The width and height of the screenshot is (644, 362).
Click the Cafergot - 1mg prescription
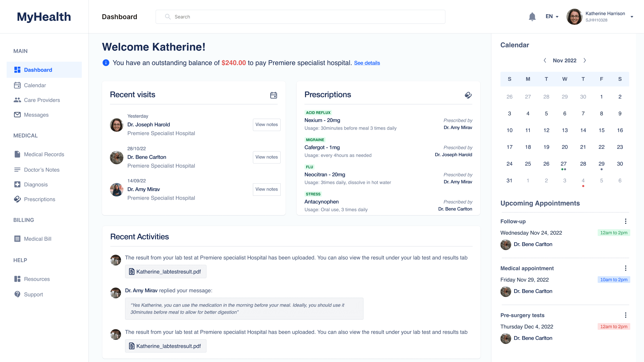(322, 147)
